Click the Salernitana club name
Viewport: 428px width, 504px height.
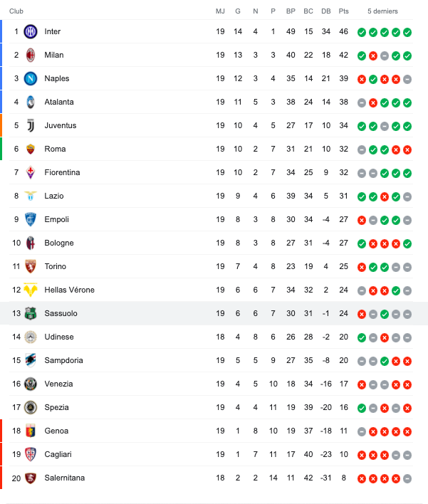(64, 478)
